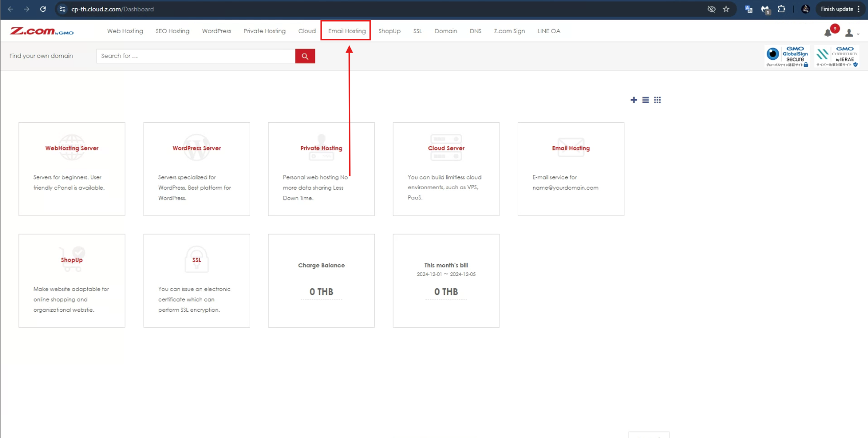Click the browser address bar URL
This screenshot has width=868, height=438.
(112, 9)
